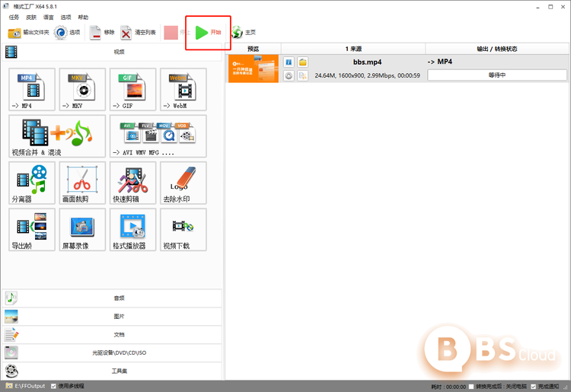Open the 任务 menu
This screenshot has width=571, height=392.
(x=14, y=17)
